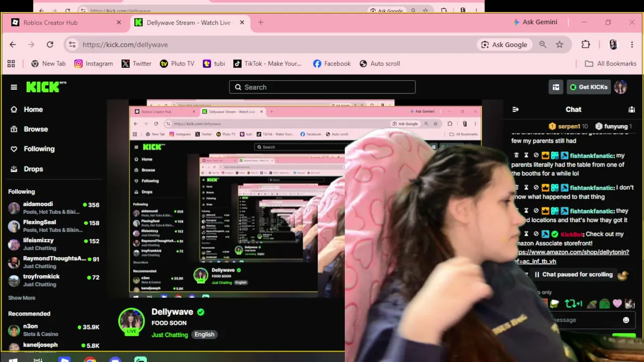Viewport: 644px width, 362px height.
Task: Open the Chrome three-dot menu
Action: click(x=632, y=44)
